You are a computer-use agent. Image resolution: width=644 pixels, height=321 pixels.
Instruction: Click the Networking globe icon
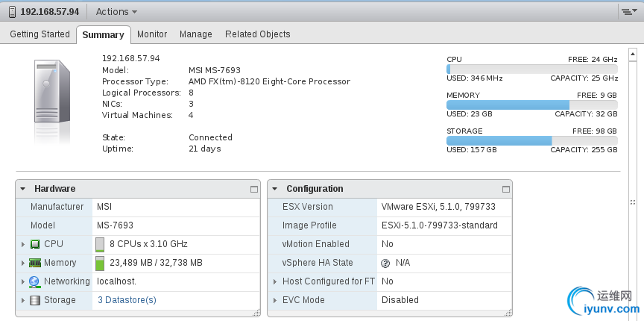34,281
